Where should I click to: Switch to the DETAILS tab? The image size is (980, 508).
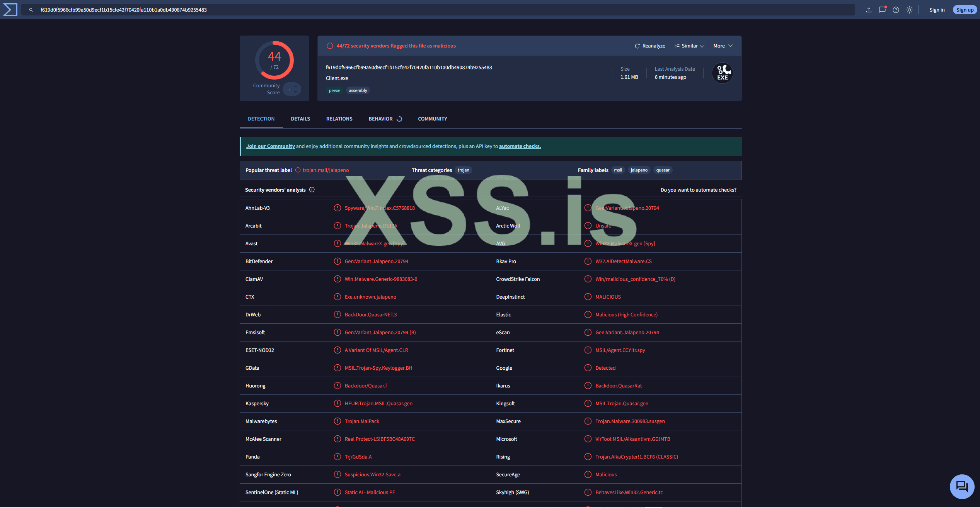click(300, 119)
